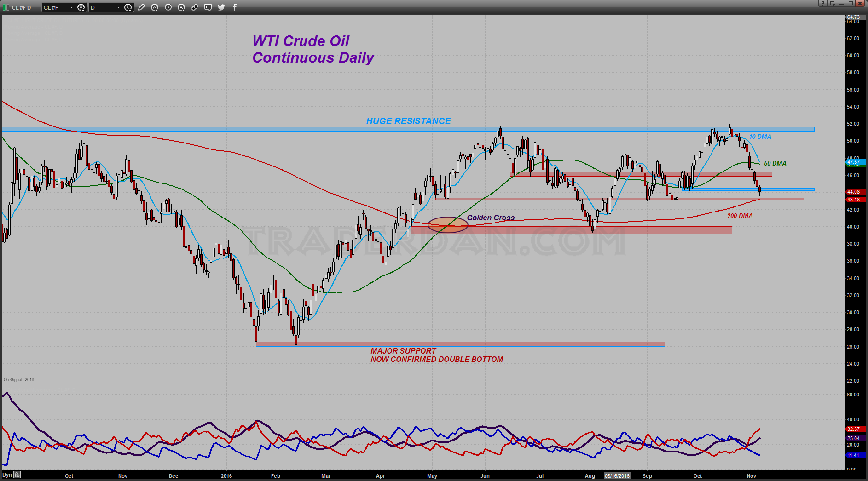
Task: Select the Golden Cross ellipse marker
Action: (448, 225)
